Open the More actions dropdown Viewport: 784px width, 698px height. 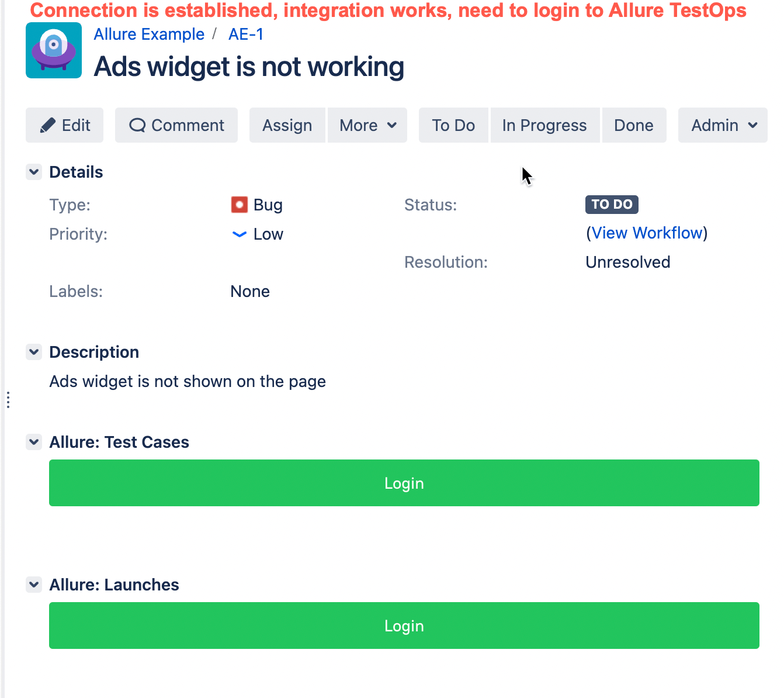coord(367,125)
